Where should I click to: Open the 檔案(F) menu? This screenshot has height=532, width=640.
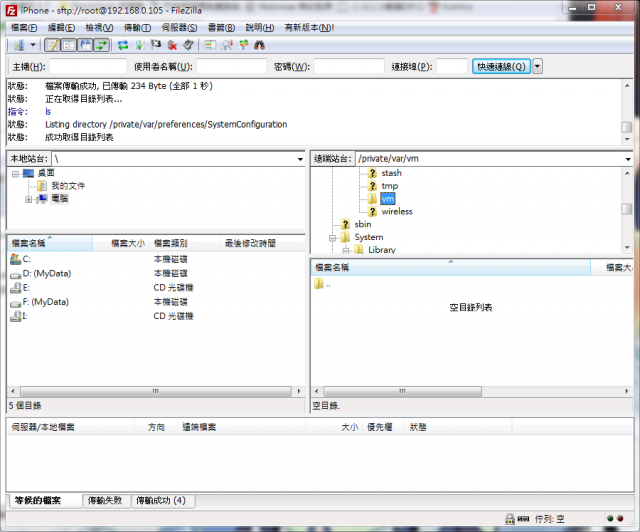coord(24,28)
